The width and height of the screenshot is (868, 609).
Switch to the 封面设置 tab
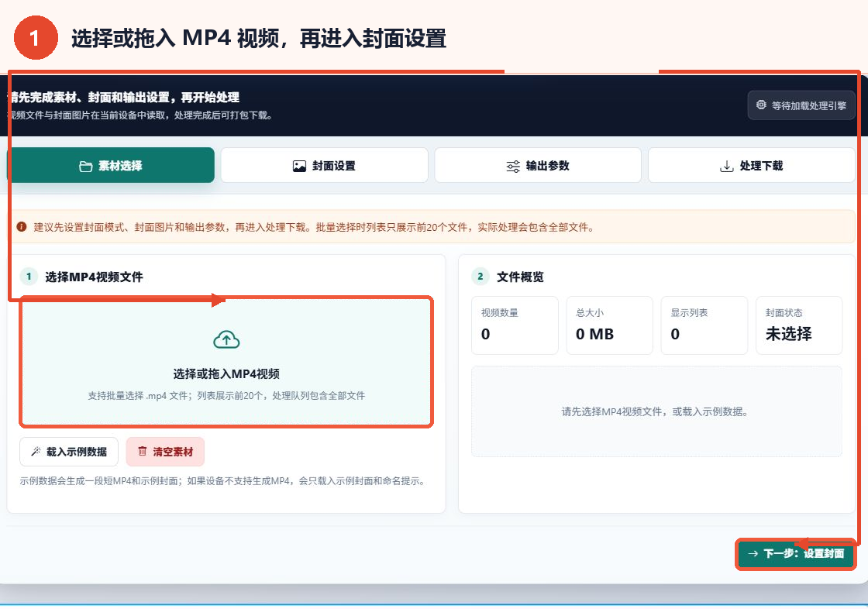325,165
